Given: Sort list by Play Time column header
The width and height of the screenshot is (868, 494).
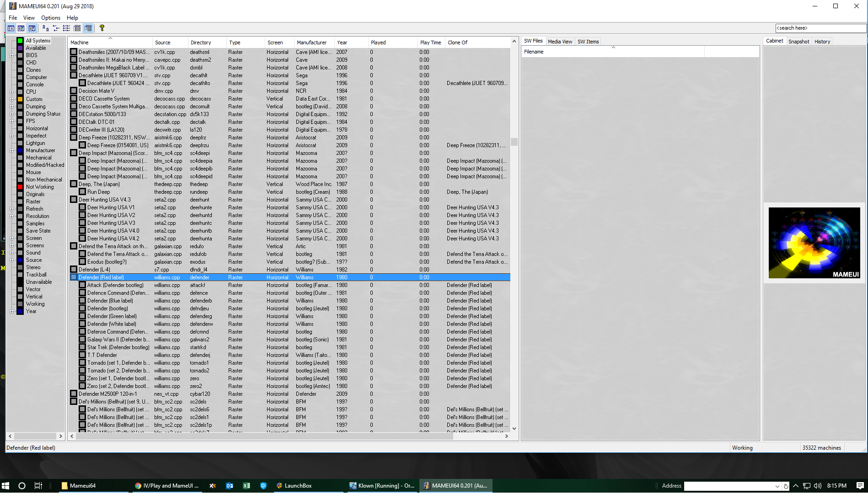Looking at the screenshot, I should 431,42.
